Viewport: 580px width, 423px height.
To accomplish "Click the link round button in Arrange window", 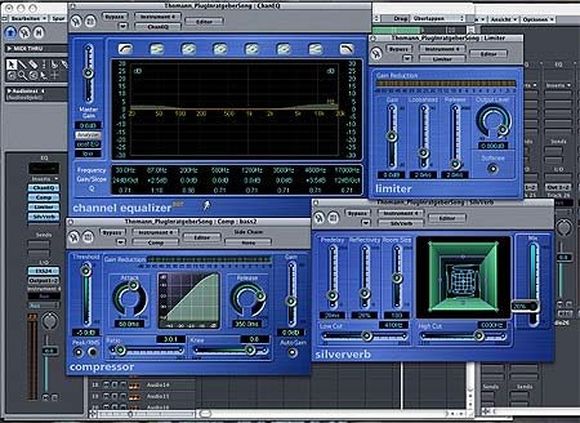I will tap(24, 33).
